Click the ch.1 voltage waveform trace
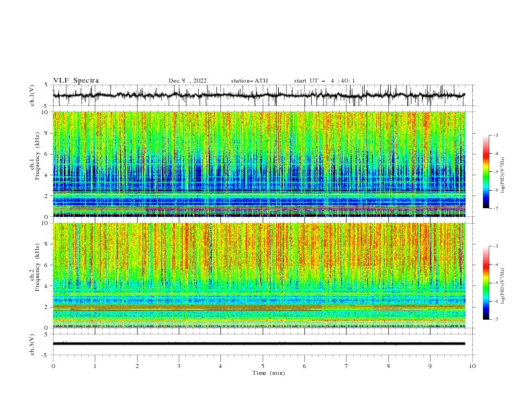Image resolution: width=532 pixels, height=411 pixels. 259,95
